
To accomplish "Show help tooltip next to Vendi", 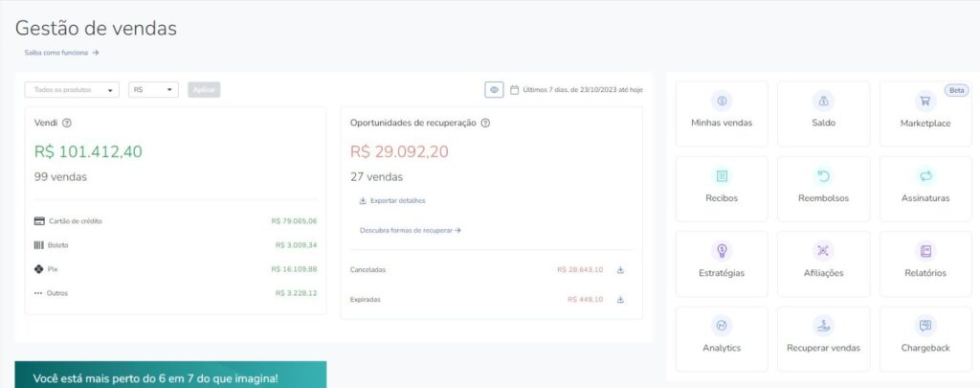I will (x=67, y=123).
